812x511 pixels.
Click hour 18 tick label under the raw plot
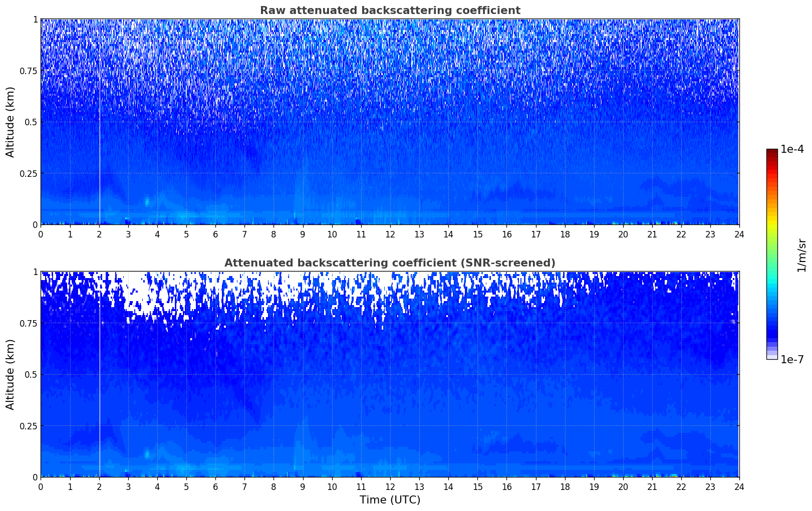point(565,234)
